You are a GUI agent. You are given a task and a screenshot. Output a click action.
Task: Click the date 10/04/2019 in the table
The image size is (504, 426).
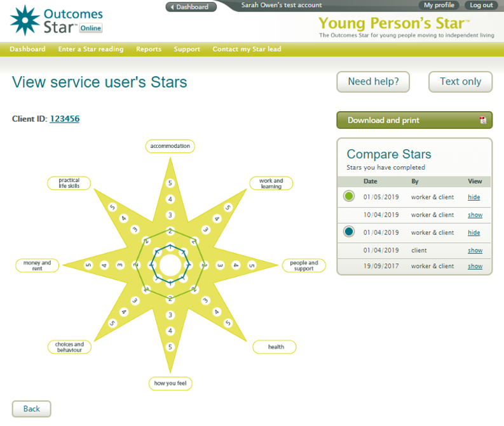tap(381, 215)
